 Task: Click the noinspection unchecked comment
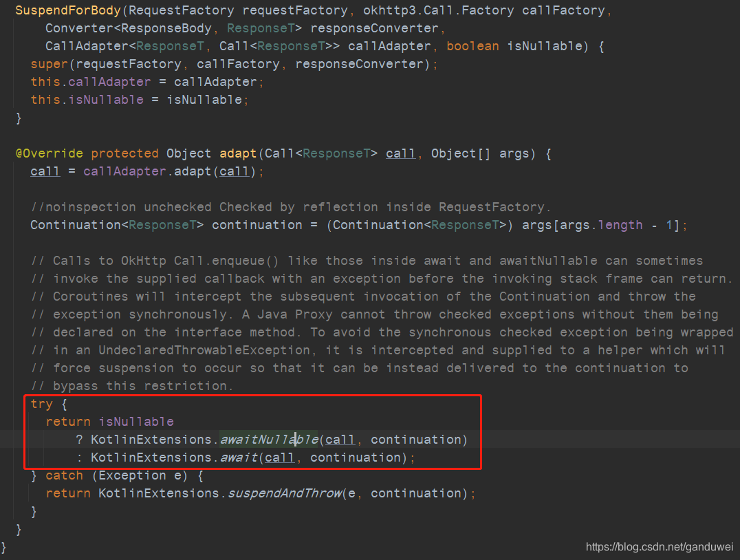(x=290, y=207)
